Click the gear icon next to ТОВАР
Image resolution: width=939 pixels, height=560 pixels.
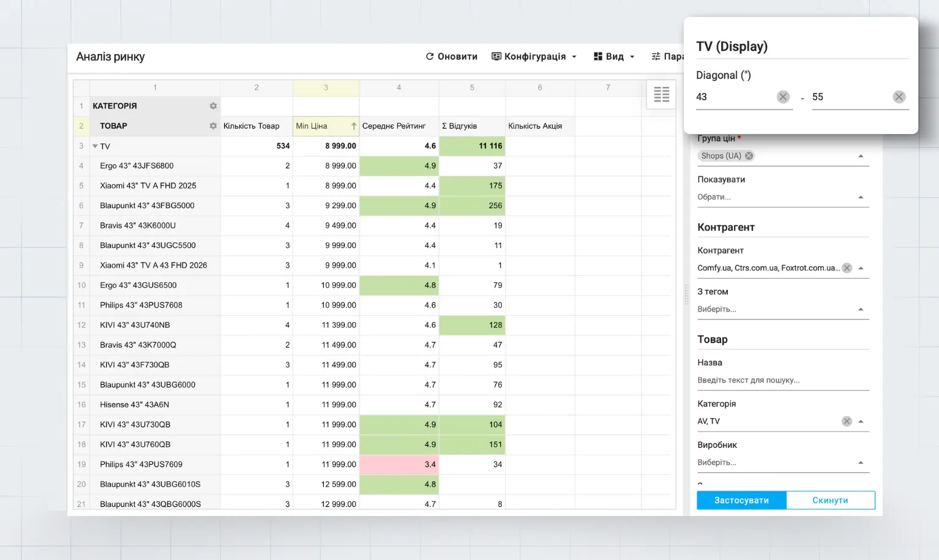(213, 126)
